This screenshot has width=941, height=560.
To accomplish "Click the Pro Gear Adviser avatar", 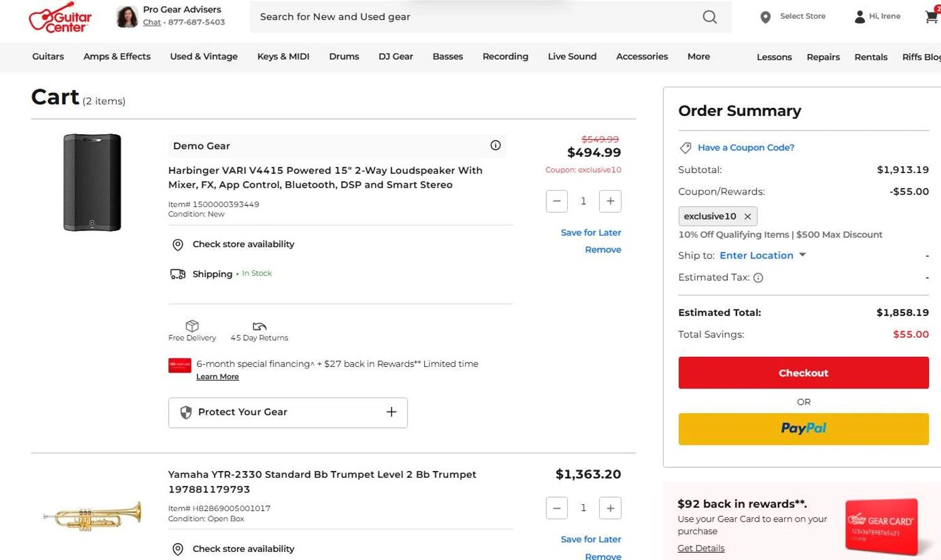I will (127, 17).
